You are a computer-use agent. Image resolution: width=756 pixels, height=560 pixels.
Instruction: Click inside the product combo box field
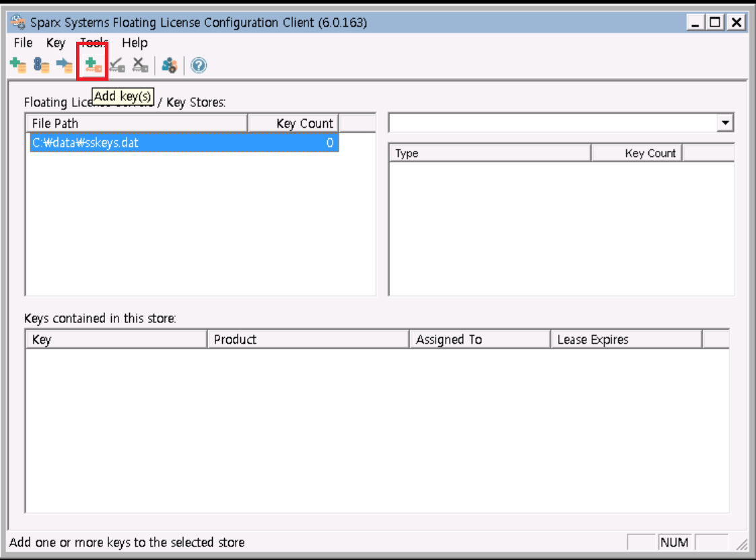[553, 123]
